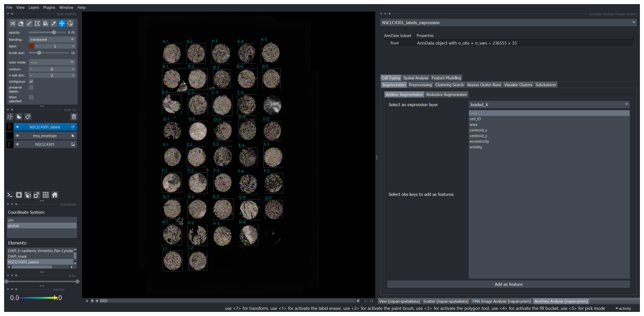Hide the NSCLC4301 image layer
Viewport: 644px width, 316px height.
point(17,144)
